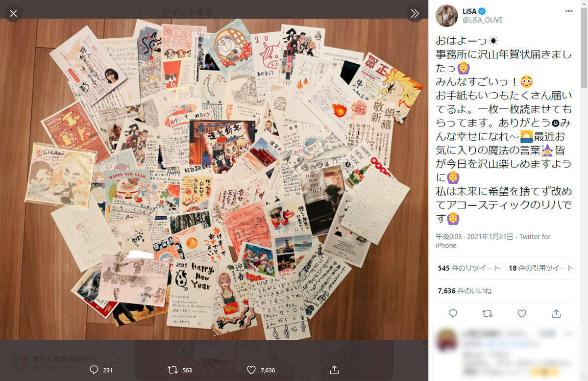
Task: Toggle the heart like icon in side panel
Action: (x=522, y=313)
